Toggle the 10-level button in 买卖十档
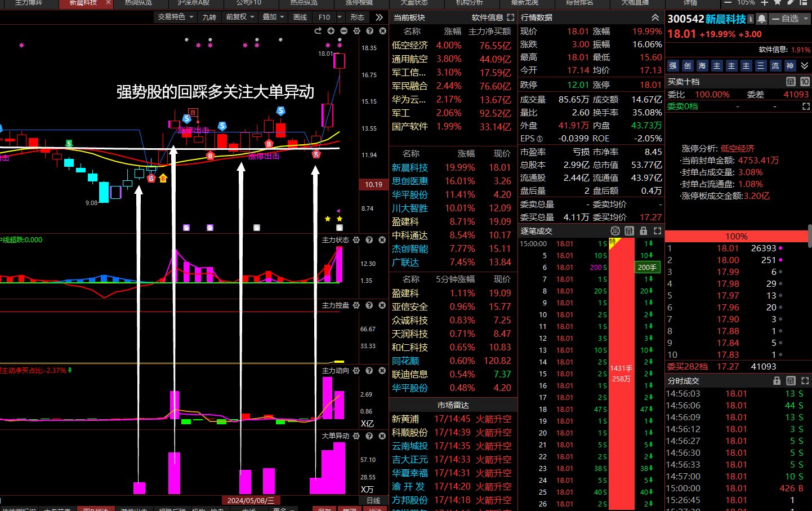812x511 pixels. click(805, 82)
